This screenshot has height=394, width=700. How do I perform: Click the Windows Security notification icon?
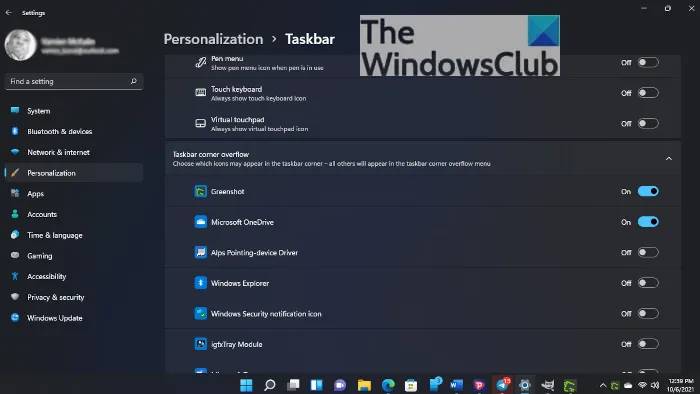200,314
